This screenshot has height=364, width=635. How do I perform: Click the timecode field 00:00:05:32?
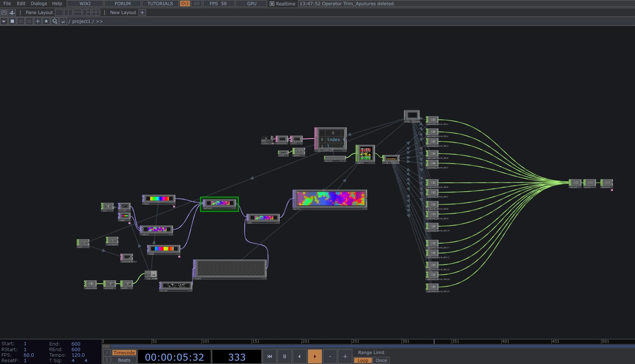pyautogui.click(x=174, y=357)
